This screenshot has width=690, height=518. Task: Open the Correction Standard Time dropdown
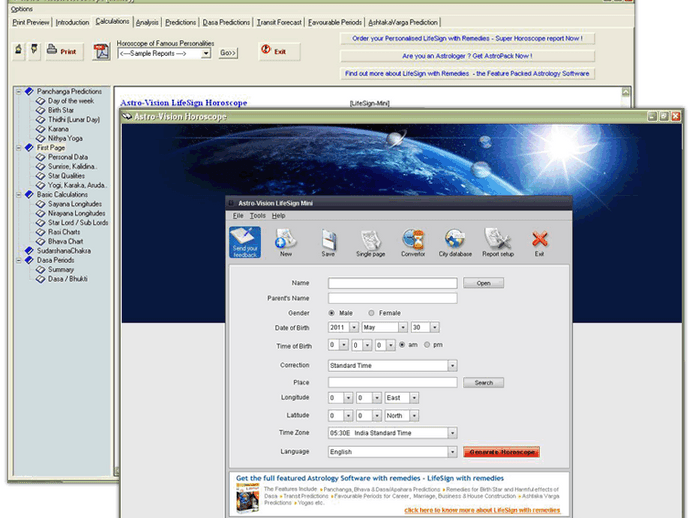[452, 366]
